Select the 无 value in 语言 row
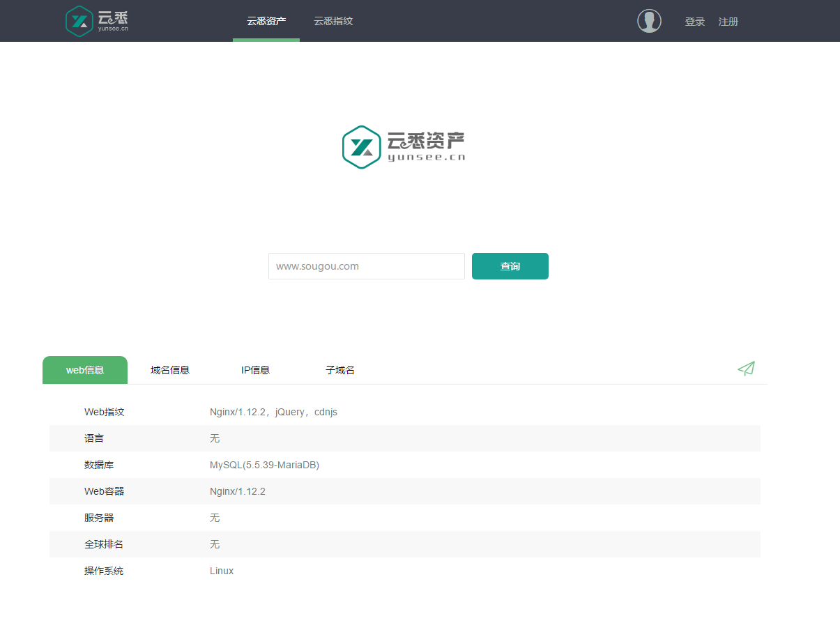 (215, 438)
